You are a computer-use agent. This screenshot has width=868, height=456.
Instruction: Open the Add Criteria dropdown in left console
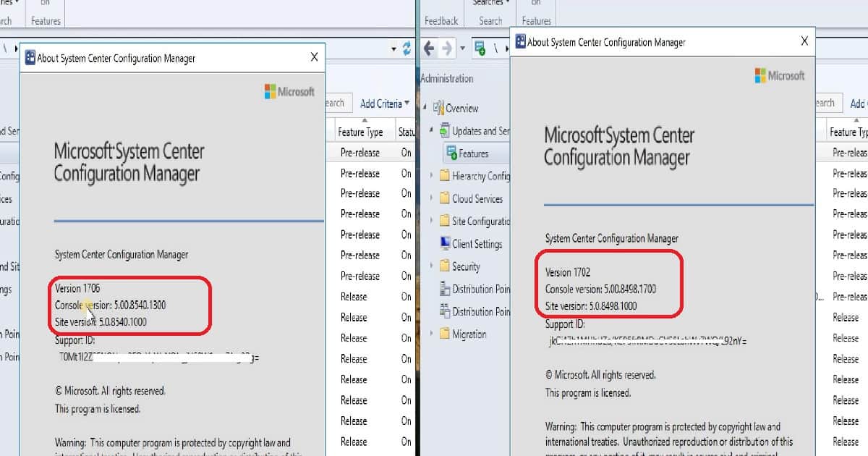point(385,104)
